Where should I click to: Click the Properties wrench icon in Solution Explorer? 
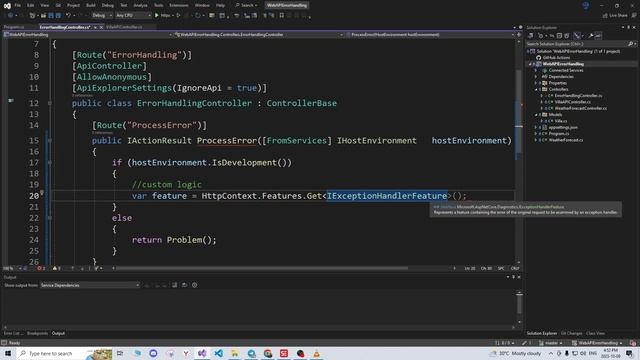pyautogui.click(x=590, y=36)
